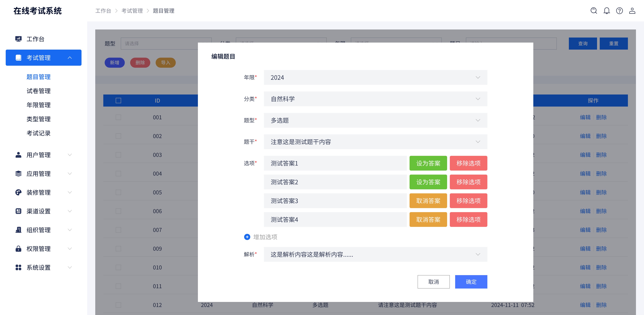
Task: Check the checkbox for row 012
Action: pyautogui.click(x=118, y=305)
